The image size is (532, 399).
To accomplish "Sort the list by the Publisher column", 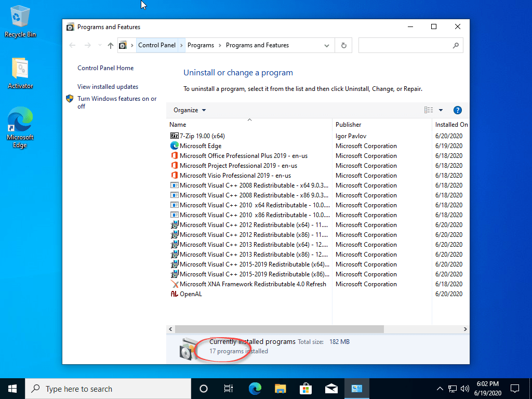I will coord(382,125).
